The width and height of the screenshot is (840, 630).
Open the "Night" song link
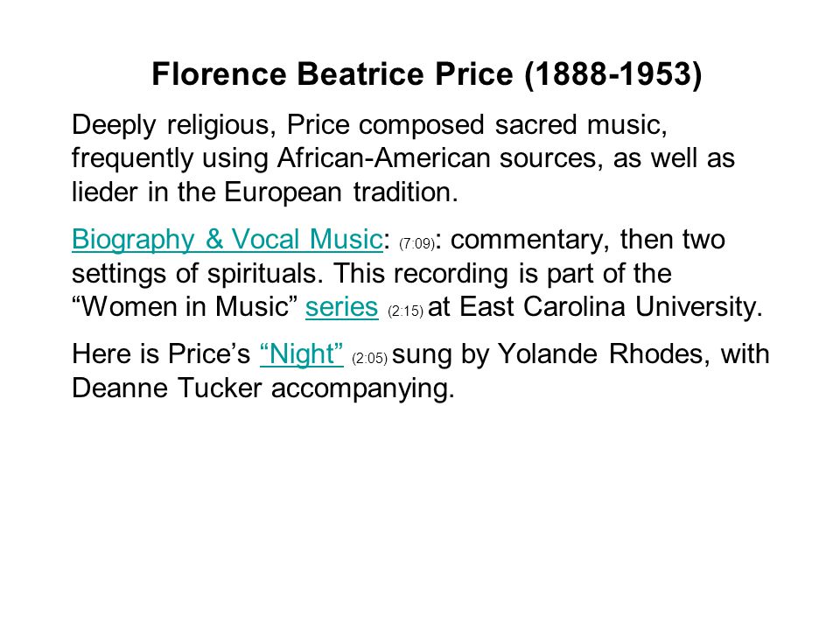pos(302,354)
